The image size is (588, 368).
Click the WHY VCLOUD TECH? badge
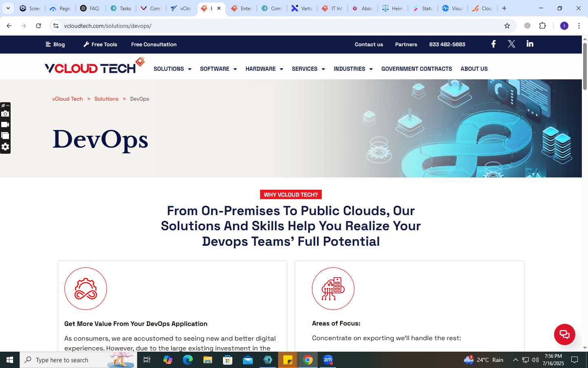[x=291, y=195]
